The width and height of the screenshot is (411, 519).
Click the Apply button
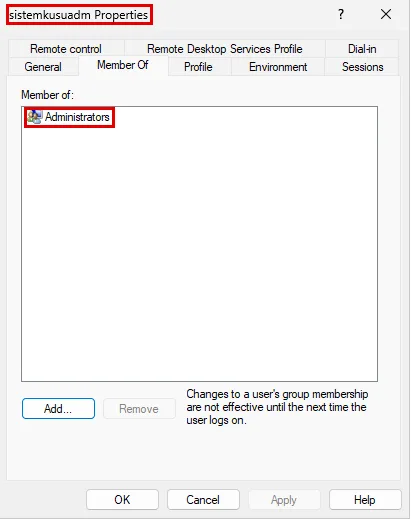tap(284, 500)
